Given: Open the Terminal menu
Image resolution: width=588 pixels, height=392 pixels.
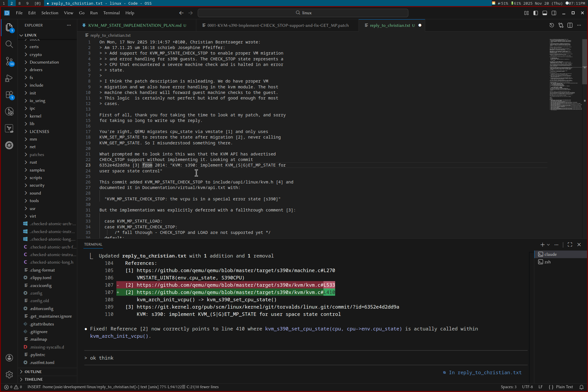Looking at the screenshot, I should [x=111, y=13].
